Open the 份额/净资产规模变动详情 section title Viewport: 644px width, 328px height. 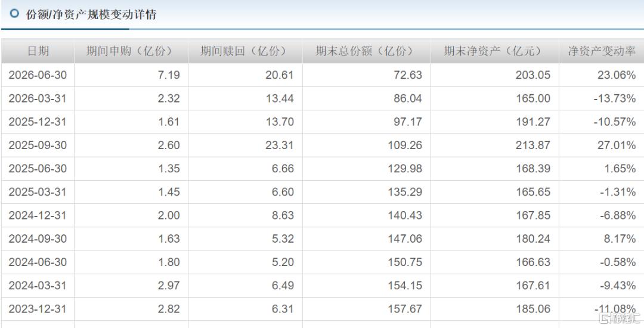[91, 14]
